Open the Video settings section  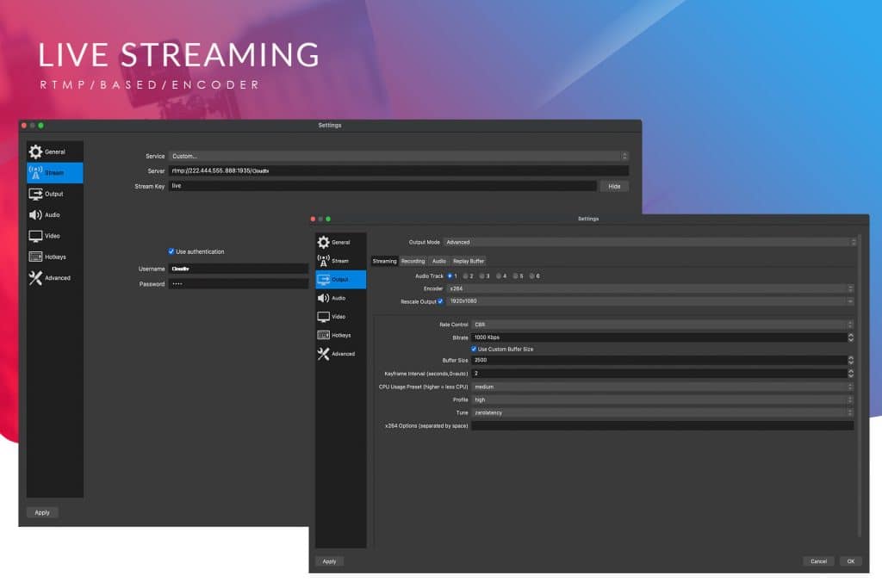tap(341, 317)
